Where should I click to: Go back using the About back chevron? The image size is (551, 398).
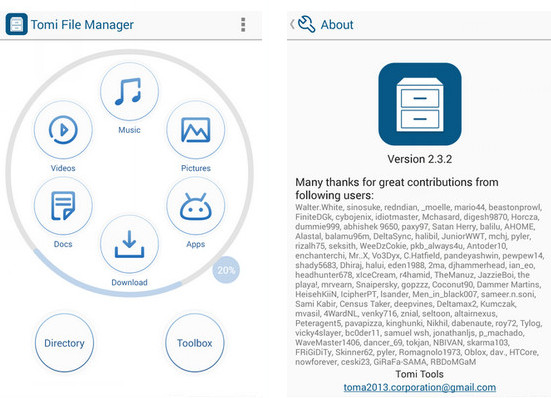click(x=292, y=24)
